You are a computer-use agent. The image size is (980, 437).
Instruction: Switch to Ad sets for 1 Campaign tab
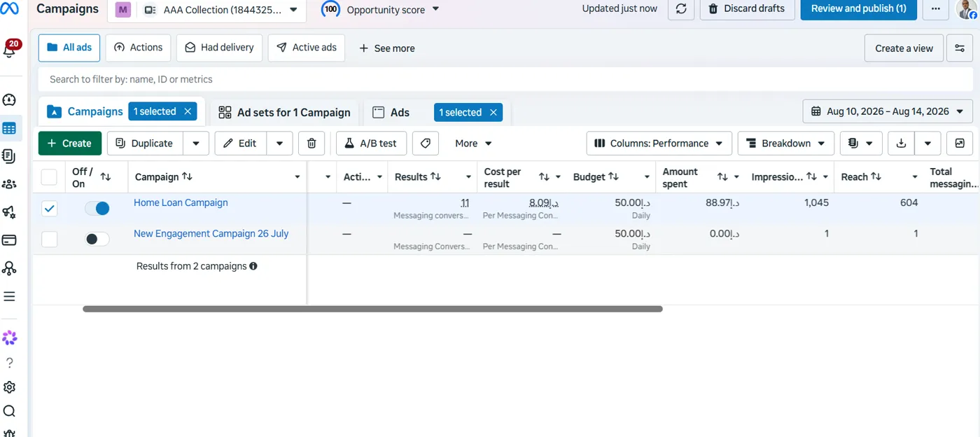coord(284,112)
